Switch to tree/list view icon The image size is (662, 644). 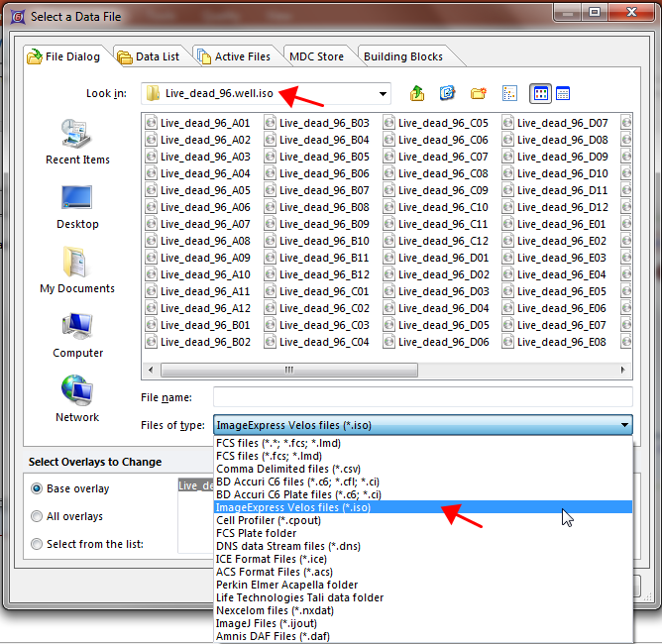pos(509,93)
